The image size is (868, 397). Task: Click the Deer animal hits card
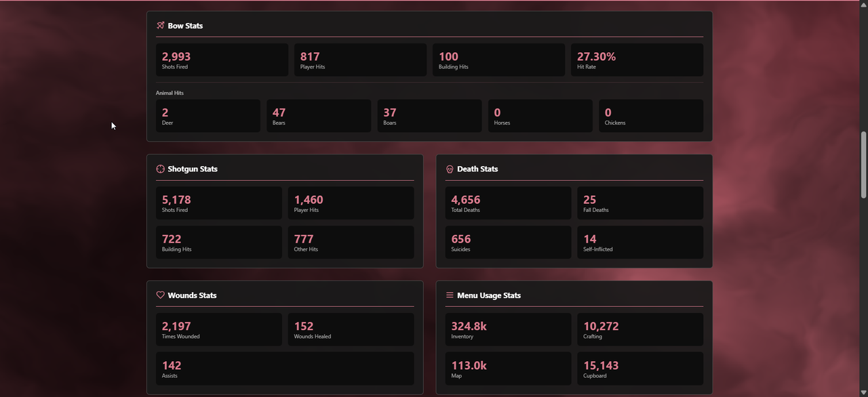click(208, 116)
